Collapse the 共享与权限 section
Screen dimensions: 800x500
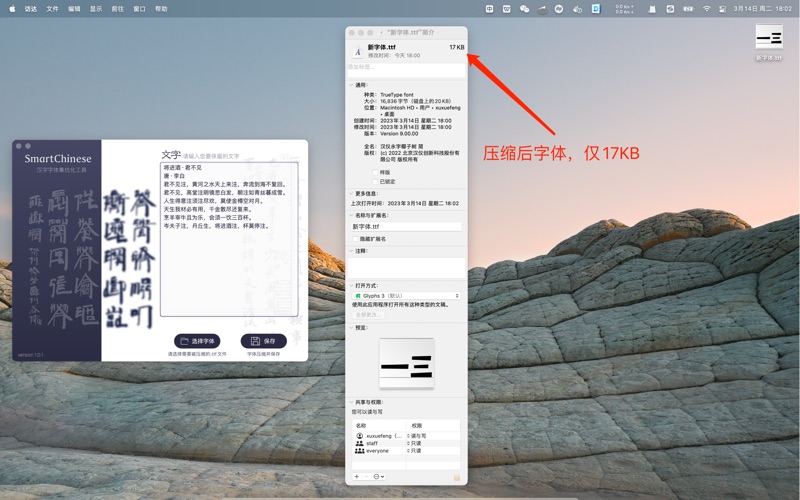351,402
